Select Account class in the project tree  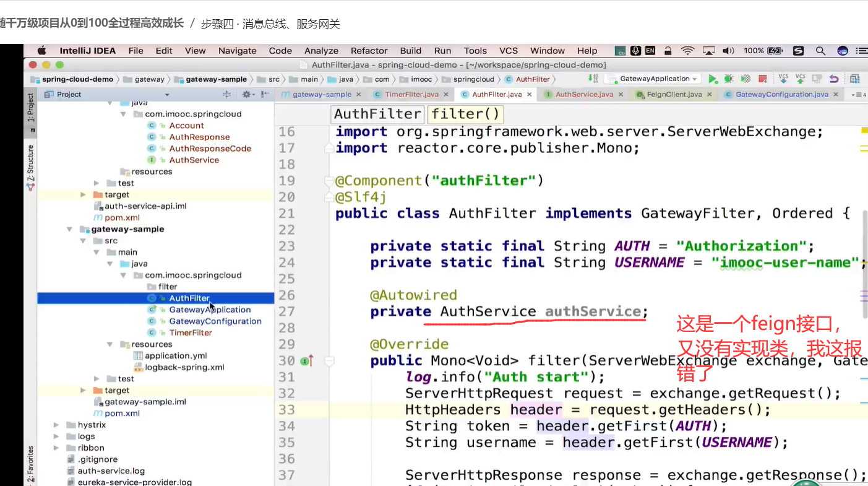click(x=186, y=126)
